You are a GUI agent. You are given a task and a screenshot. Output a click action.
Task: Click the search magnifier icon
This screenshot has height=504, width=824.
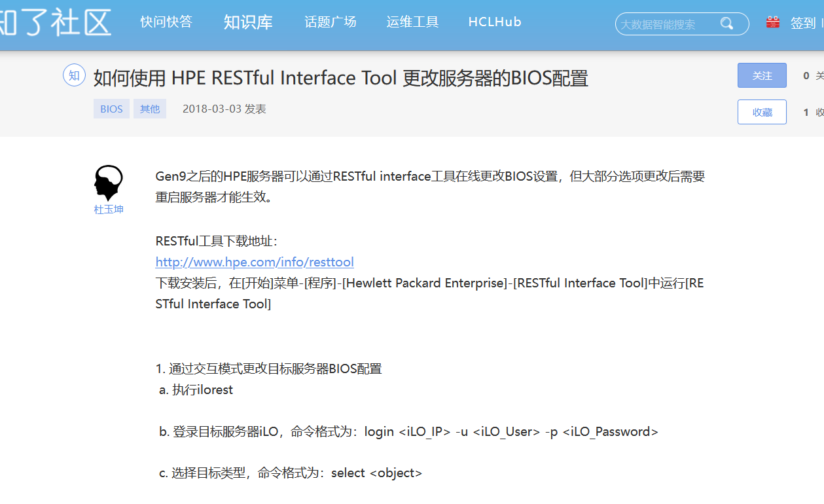coord(726,24)
